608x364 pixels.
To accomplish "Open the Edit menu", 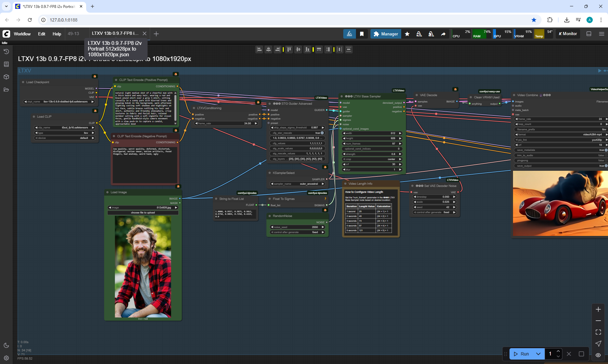I will [41, 34].
